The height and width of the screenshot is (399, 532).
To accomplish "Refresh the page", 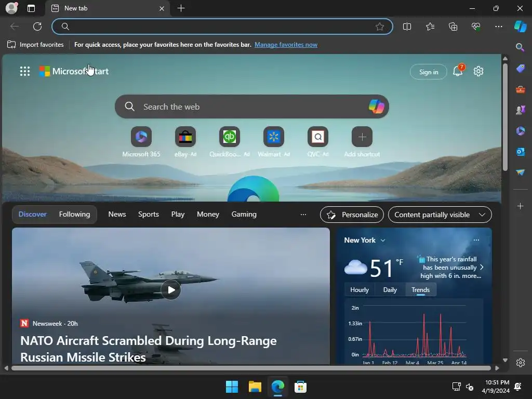I will 37,26.
